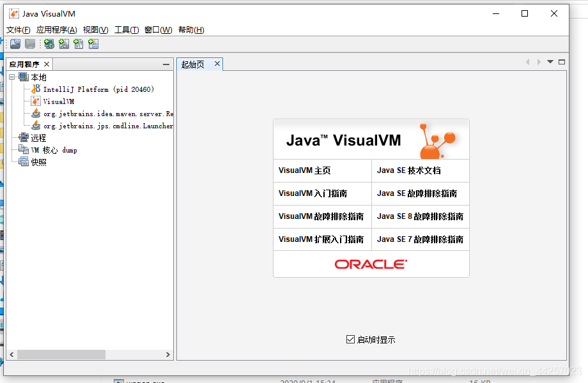Click the IntelliJ Platform process icon

(x=36, y=89)
